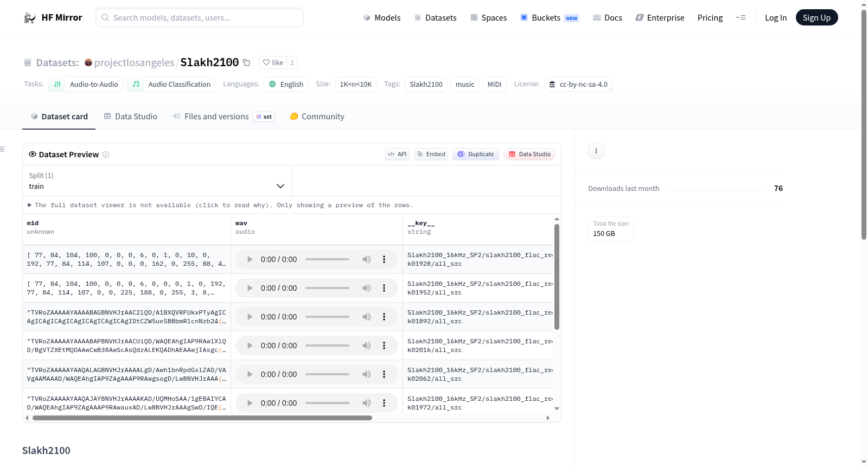The height and width of the screenshot is (467, 868).
Task: Click the Embed button
Action: point(431,154)
